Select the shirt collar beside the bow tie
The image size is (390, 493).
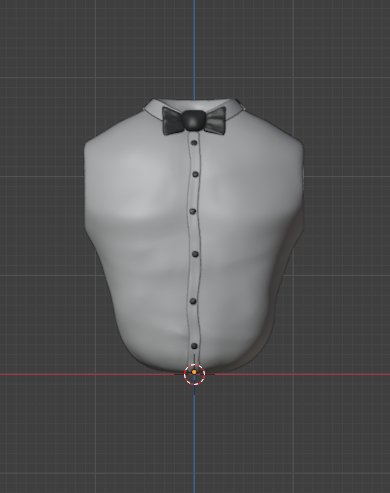154,108
